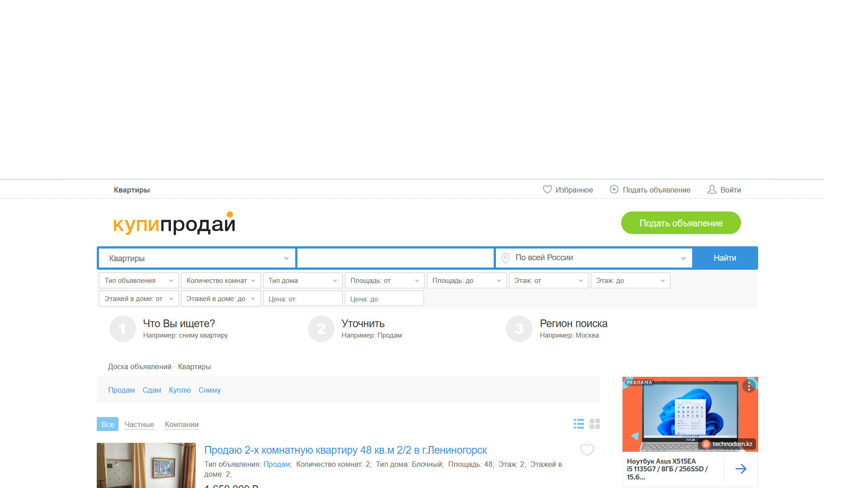This screenshot has width=868, height=488.
Task: Expand the Этажей в доме: до filter
Action: (x=221, y=299)
